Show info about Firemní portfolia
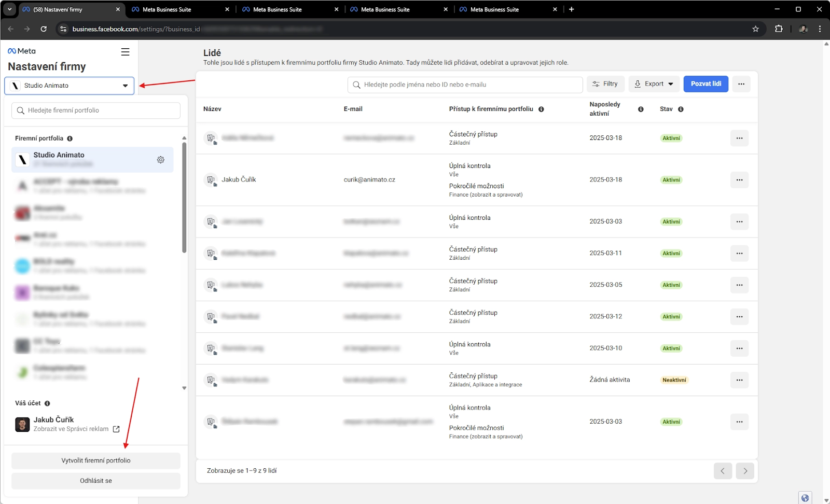 point(70,138)
